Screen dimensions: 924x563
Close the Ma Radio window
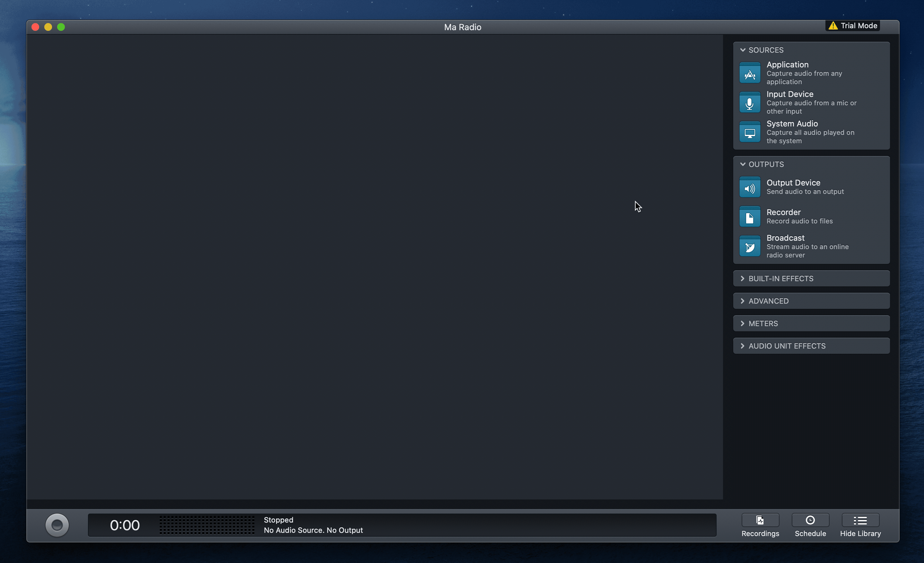(35, 27)
